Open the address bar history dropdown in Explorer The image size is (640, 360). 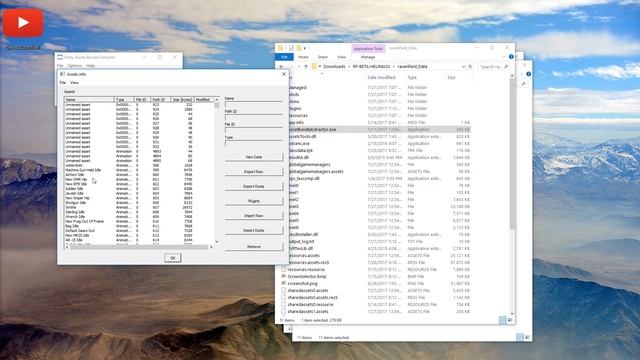coord(463,67)
